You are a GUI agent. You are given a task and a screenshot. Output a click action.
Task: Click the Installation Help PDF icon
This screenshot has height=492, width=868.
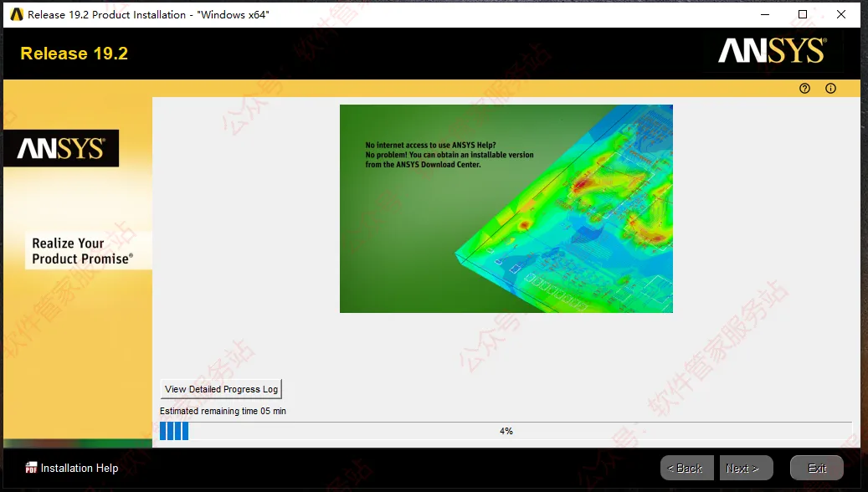(x=31, y=469)
